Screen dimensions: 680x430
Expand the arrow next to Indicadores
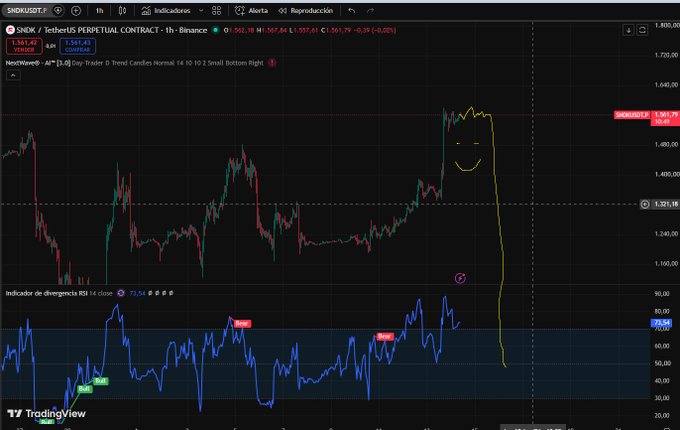[x=201, y=10]
